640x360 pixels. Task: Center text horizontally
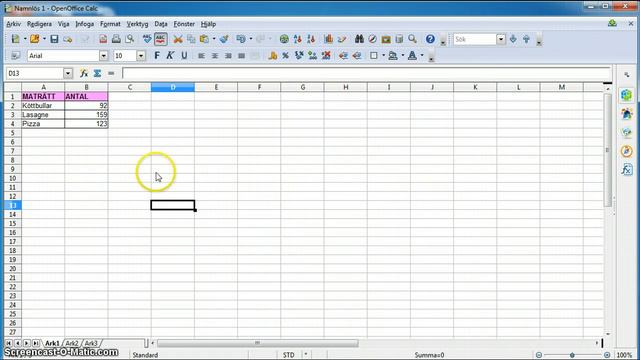(215, 56)
